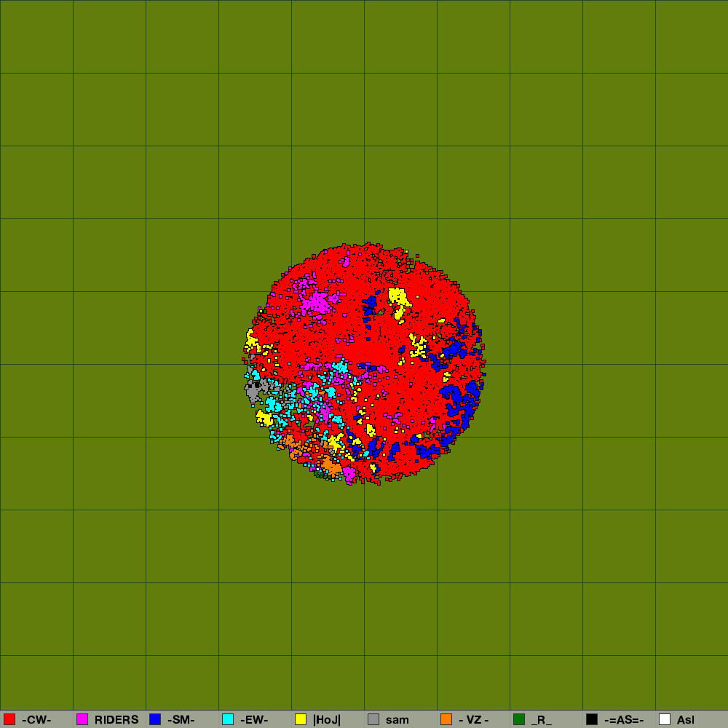Select the -=AS=- label in the legend
728x728 pixels.
click(624, 720)
